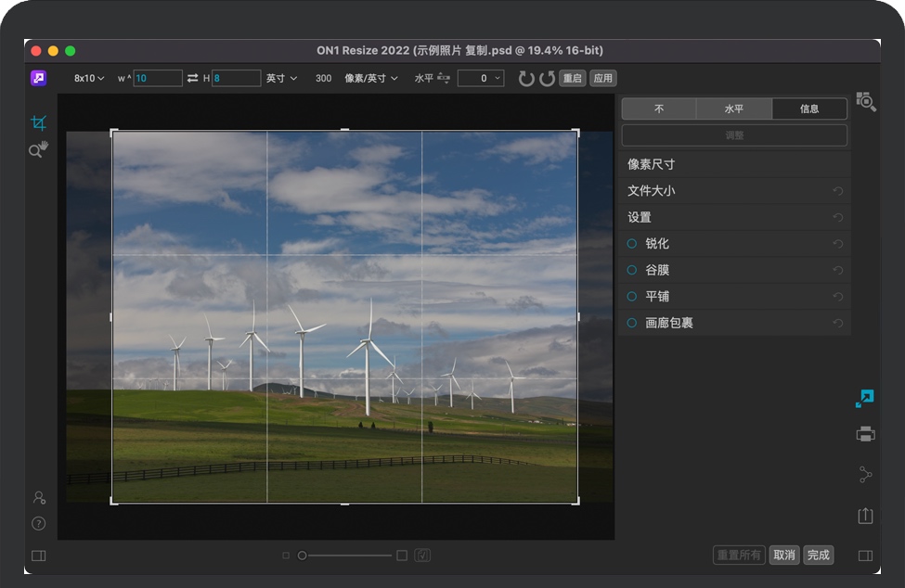Select the Zoom/Pan view tool

tap(38, 149)
